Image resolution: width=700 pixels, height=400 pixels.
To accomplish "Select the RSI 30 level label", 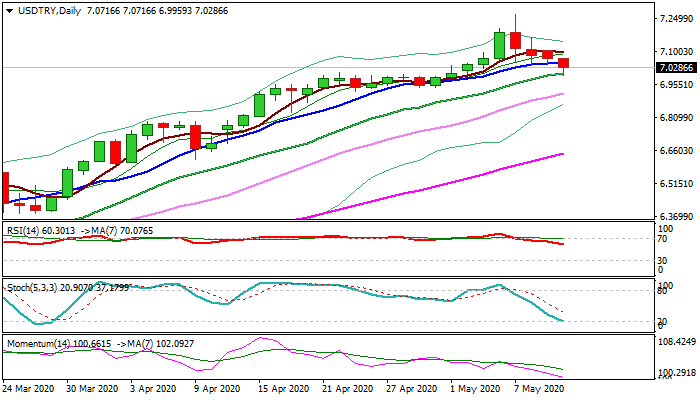I will (662, 260).
